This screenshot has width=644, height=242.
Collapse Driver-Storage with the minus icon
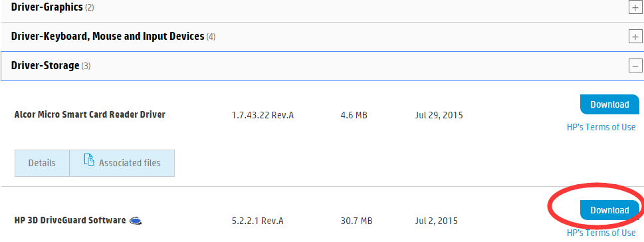(x=635, y=65)
